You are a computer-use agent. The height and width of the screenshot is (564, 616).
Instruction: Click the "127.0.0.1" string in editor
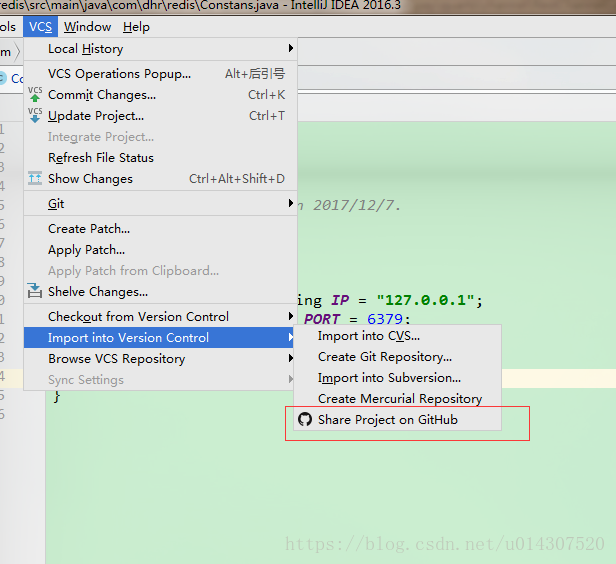click(x=426, y=300)
